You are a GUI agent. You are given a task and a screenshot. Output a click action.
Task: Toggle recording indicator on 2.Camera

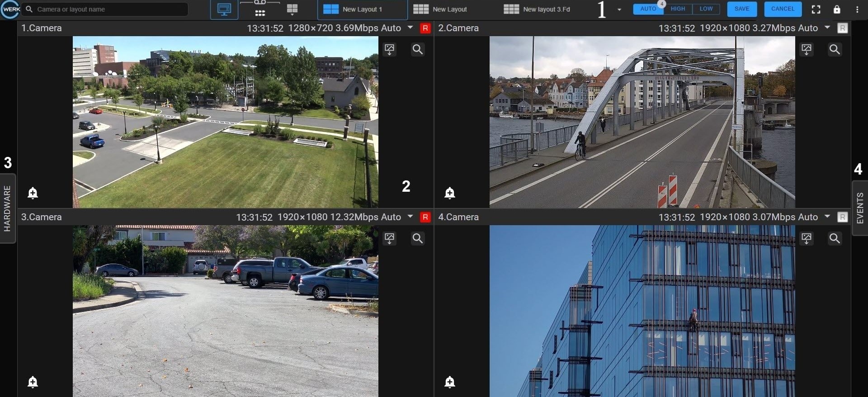coord(842,28)
